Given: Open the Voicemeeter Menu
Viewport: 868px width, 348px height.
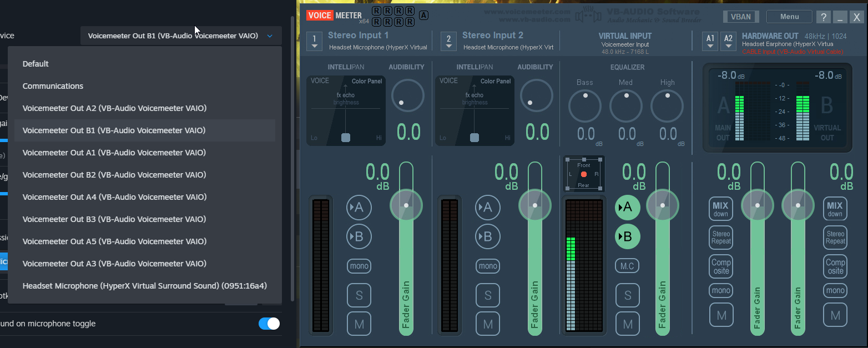Looking at the screenshot, I should [789, 17].
